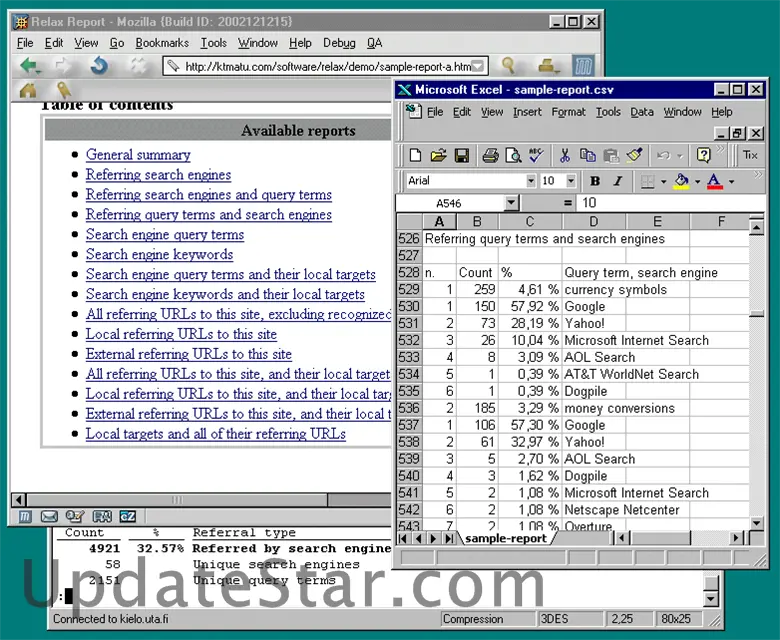Click Excel vertical scrollbar down arrow

click(x=757, y=523)
